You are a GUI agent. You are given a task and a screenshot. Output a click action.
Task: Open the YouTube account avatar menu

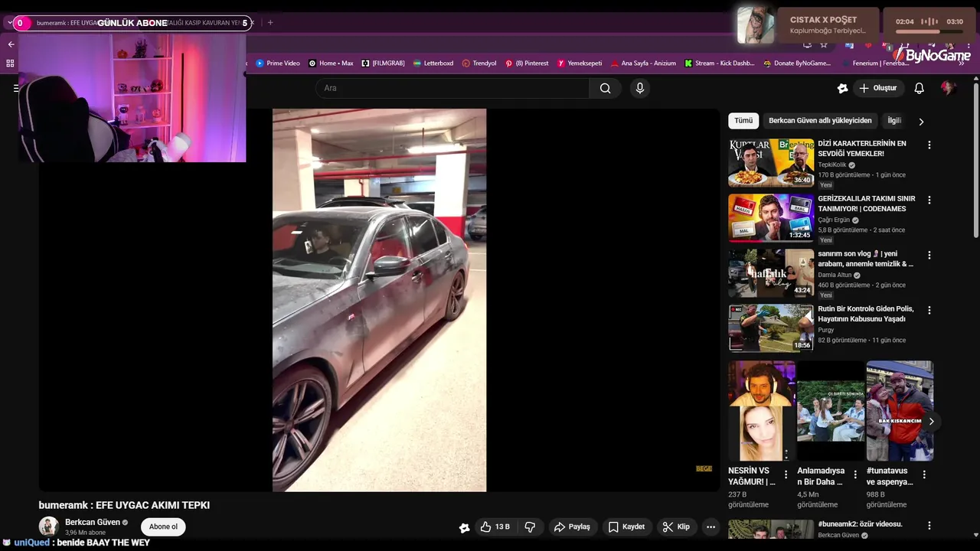(x=948, y=88)
